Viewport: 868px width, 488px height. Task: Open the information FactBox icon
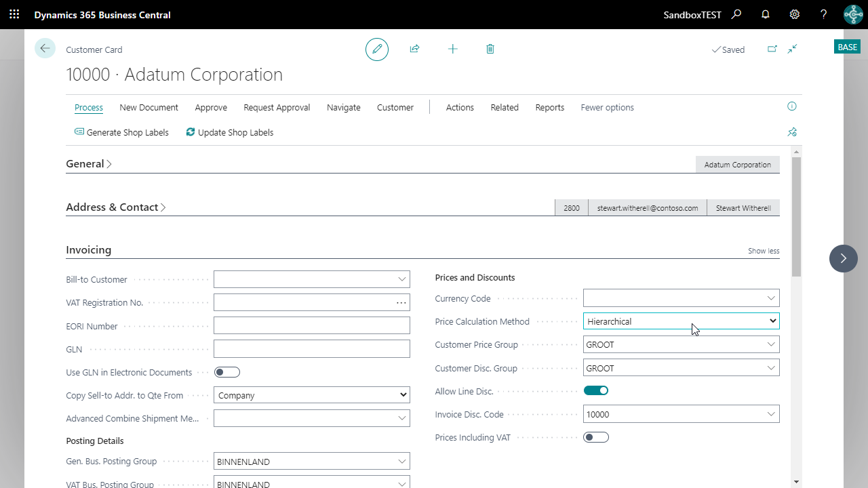point(791,106)
